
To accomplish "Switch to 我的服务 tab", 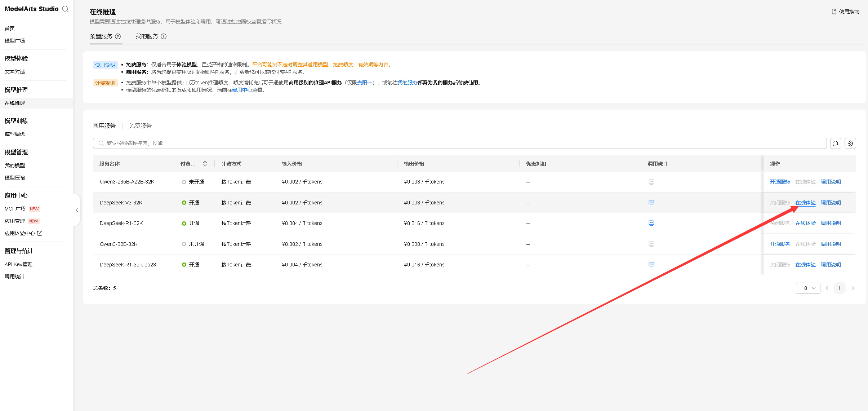I will [x=147, y=36].
